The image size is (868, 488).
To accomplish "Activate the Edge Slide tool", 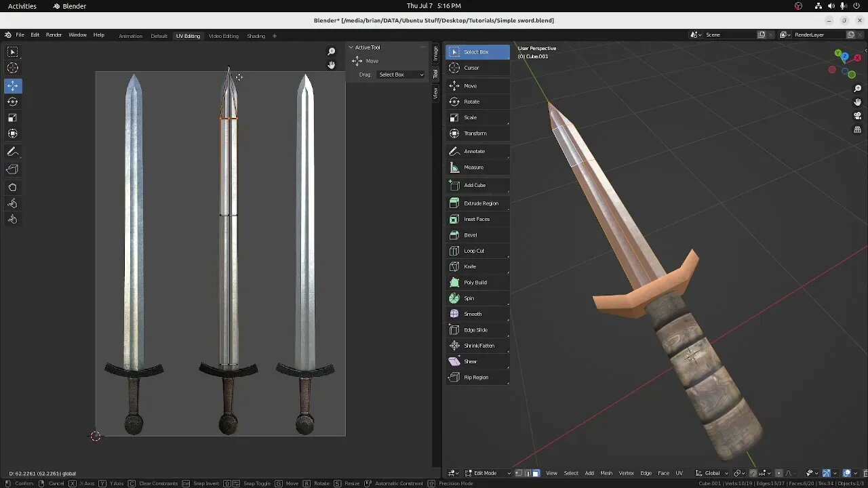I will pyautogui.click(x=477, y=330).
